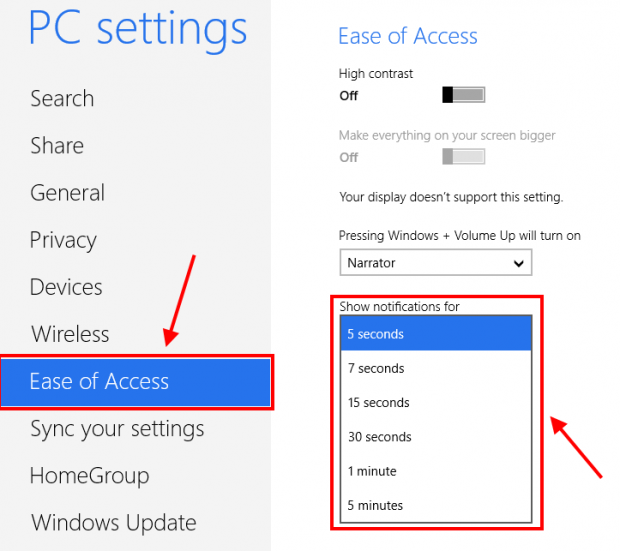Choose 1 minute notification option
This screenshot has width=620, height=551.
point(436,471)
